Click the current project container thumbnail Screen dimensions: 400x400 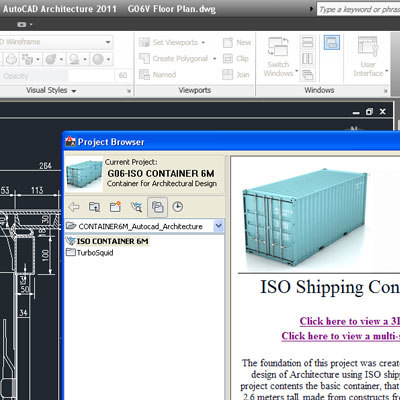[84, 175]
